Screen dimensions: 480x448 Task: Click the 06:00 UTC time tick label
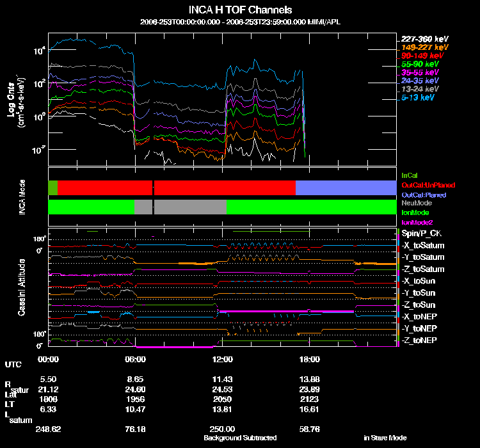tap(135, 359)
